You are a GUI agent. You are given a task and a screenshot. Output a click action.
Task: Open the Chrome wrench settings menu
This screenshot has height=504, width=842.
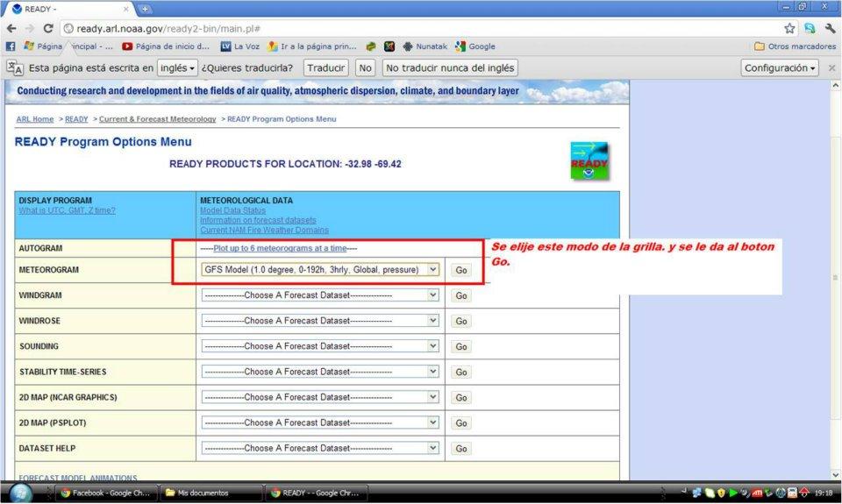830,28
